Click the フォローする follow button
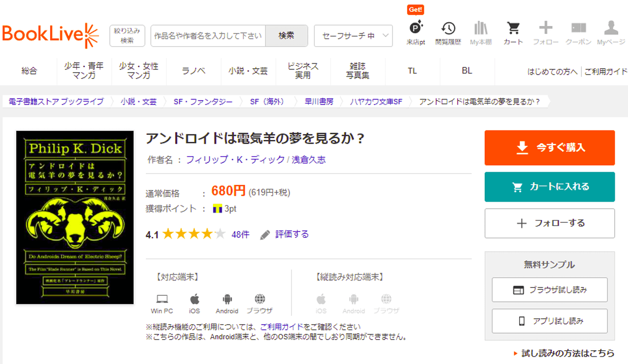Image resolution: width=628 pixels, height=364 pixels. click(x=549, y=223)
